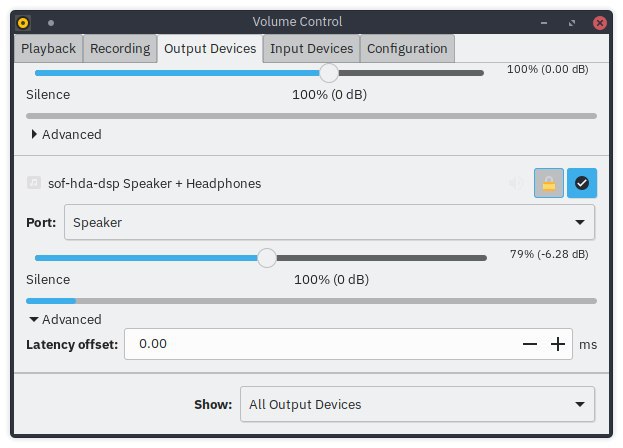The height and width of the screenshot is (448, 623).
Task: Click the sound card device icon
Action: pos(34,183)
